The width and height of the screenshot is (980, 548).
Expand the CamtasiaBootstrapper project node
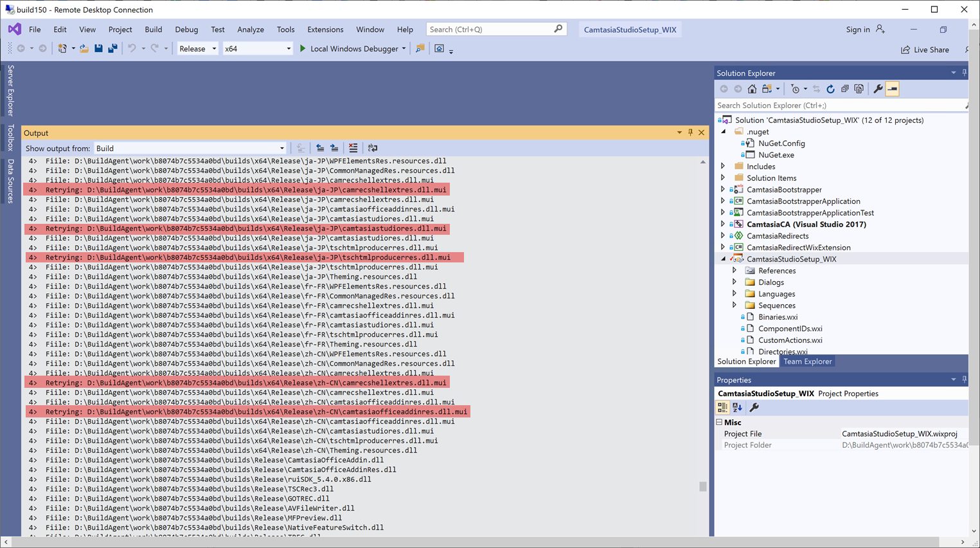(723, 190)
